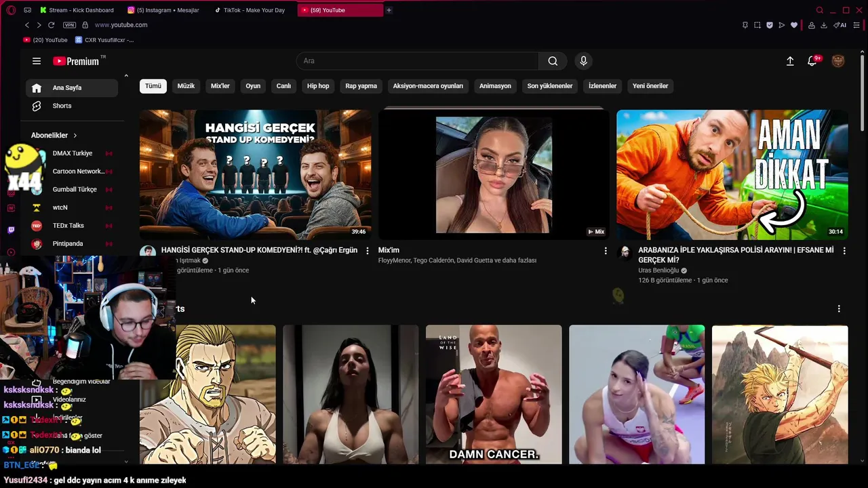
Task: Select the Yeni öneriler chip
Action: (x=650, y=86)
